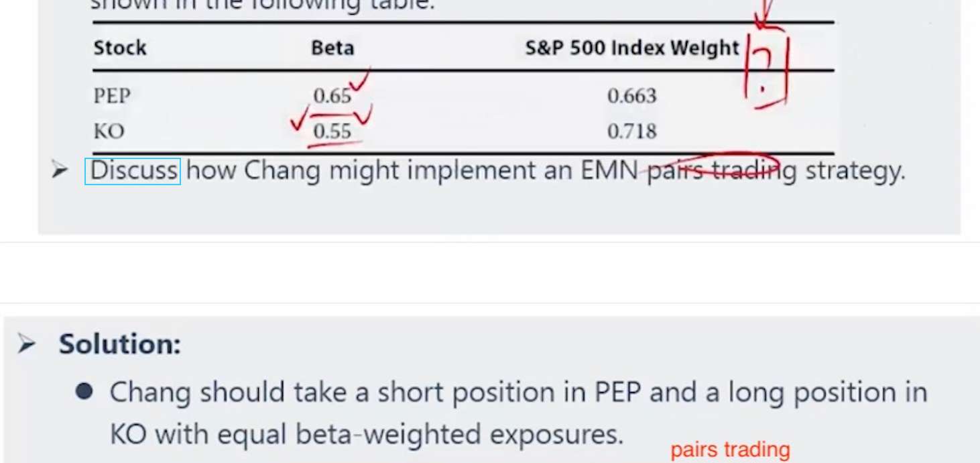Click the Solution: heading
Screen dimensions: 980x463
120,344
